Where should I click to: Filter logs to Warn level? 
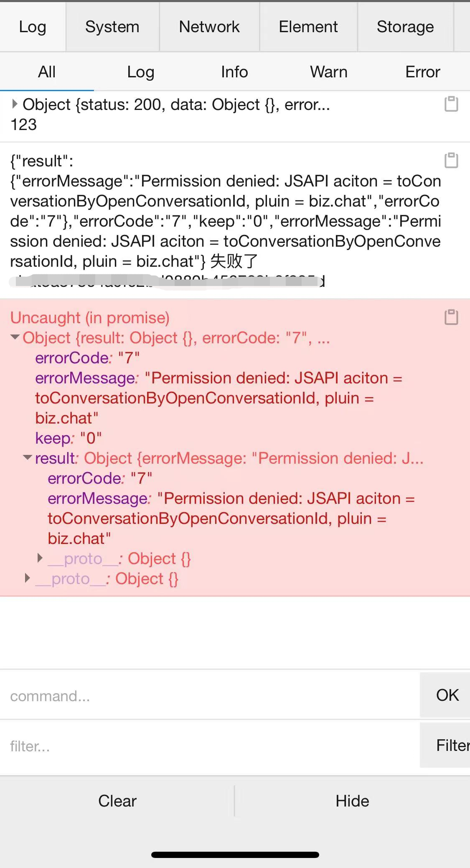point(329,72)
